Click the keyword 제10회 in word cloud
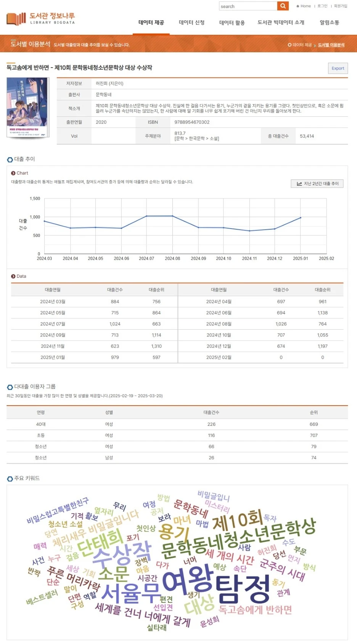 (237, 520)
